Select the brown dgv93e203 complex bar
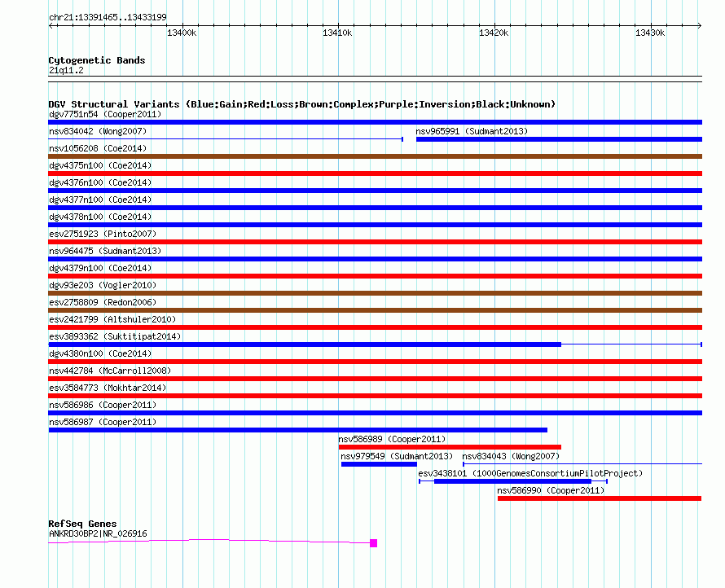This screenshot has height=588, width=725. point(375,293)
